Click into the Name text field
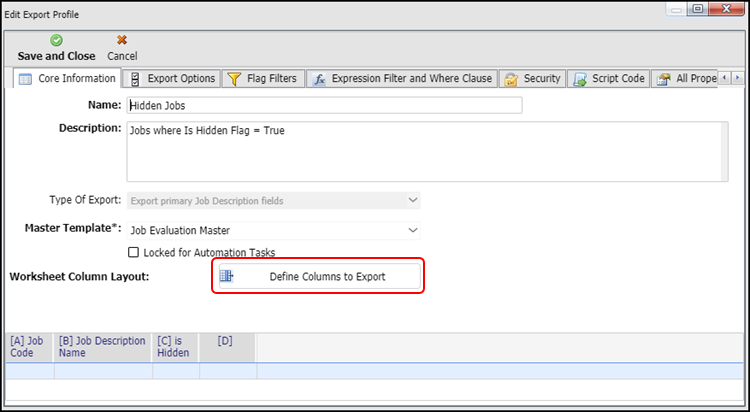This screenshot has width=750, height=412. click(x=324, y=105)
